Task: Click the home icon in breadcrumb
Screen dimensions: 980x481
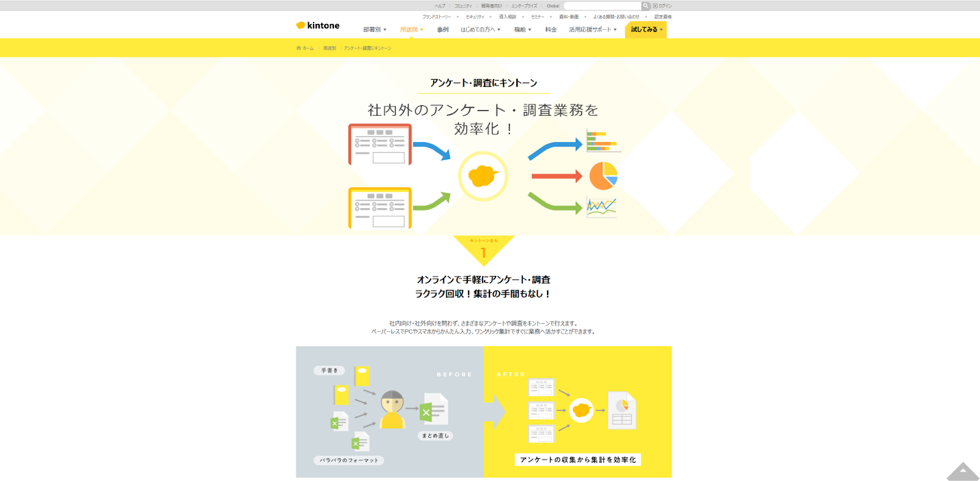Action: 298,48
